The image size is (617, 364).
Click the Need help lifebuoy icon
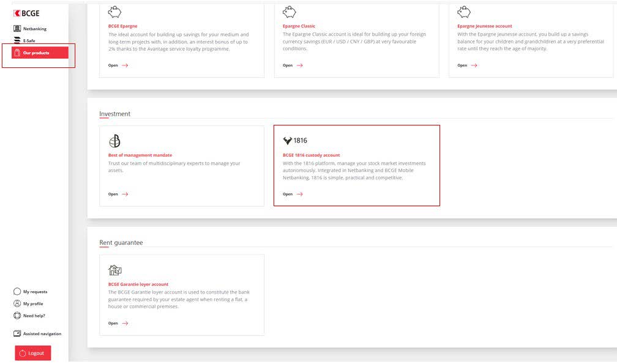[17, 316]
